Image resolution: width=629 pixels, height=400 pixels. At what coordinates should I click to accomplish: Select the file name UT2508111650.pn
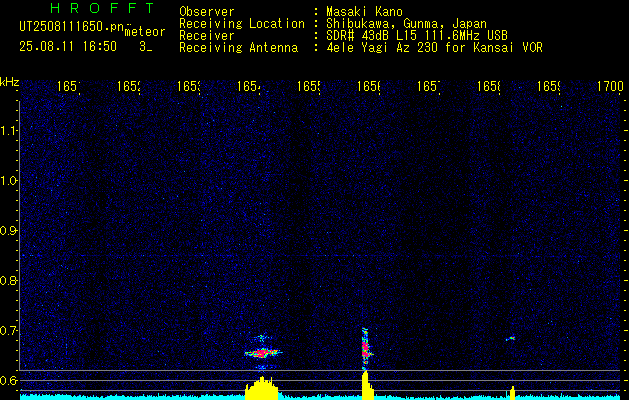71,26
